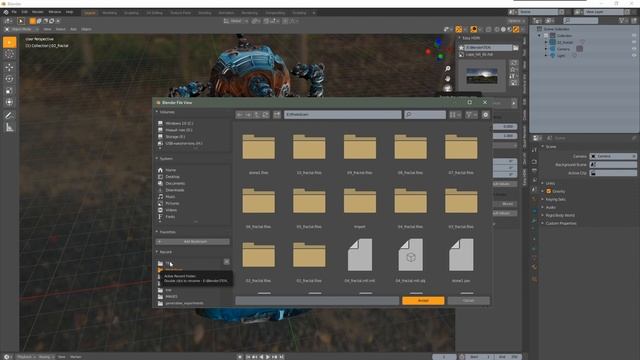Collapse the Favorites section in File View
Viewport: 640px width, 360px height.
click(x=157, y=232)
